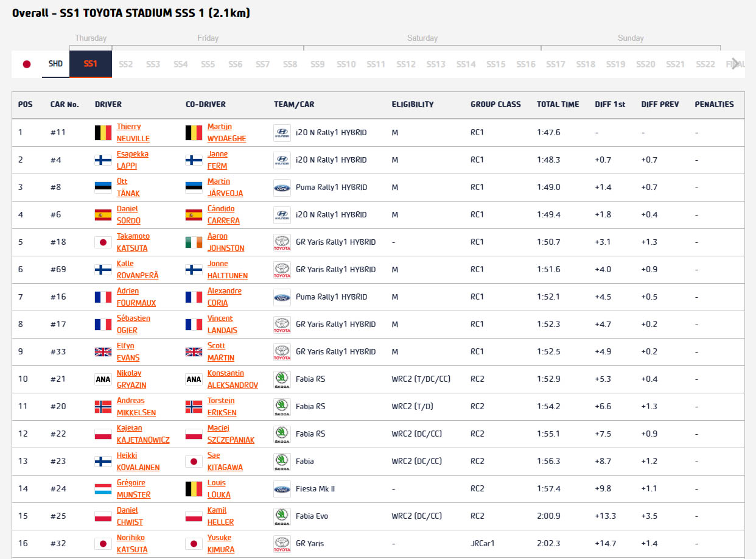756x559 pixels.
Task: Click Japan flag beside Takamoto Katsuta
Action: coord(103,242)
